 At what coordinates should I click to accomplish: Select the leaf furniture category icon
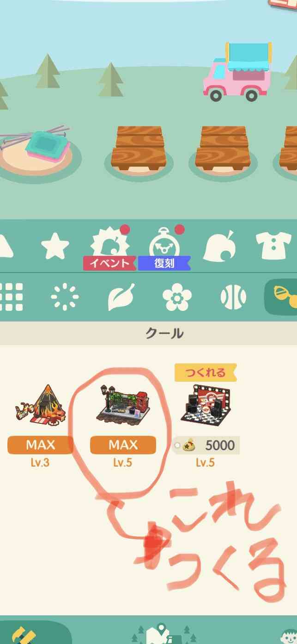pyautogui.click(x=220, y=246)
